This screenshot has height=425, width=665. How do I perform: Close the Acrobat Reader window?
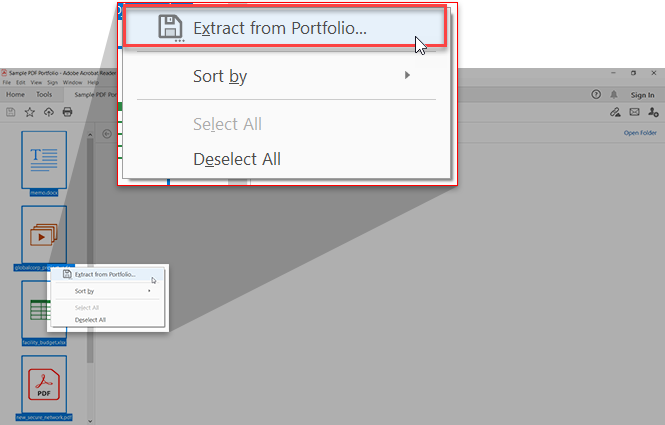point(654,73)
